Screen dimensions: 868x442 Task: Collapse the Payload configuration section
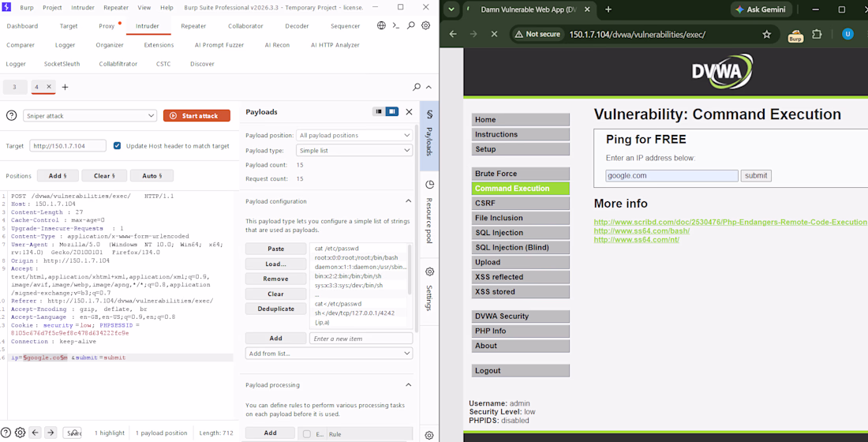coord(409,201)
